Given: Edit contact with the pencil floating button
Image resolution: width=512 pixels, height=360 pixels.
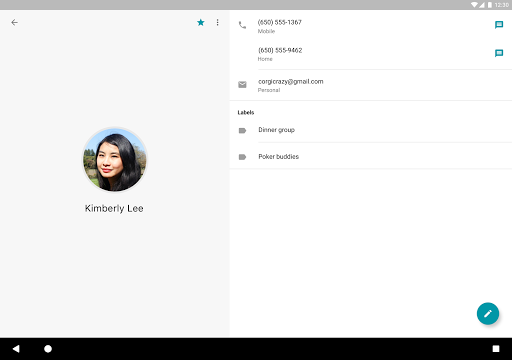Looking at the screenshot, I should click(488, 313).
